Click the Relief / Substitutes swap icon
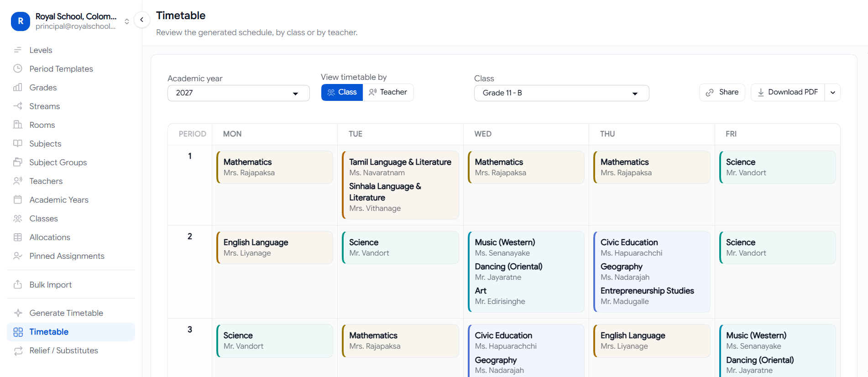Image resolution: width=868 pixels, height=377 pixels. (18, 351)
